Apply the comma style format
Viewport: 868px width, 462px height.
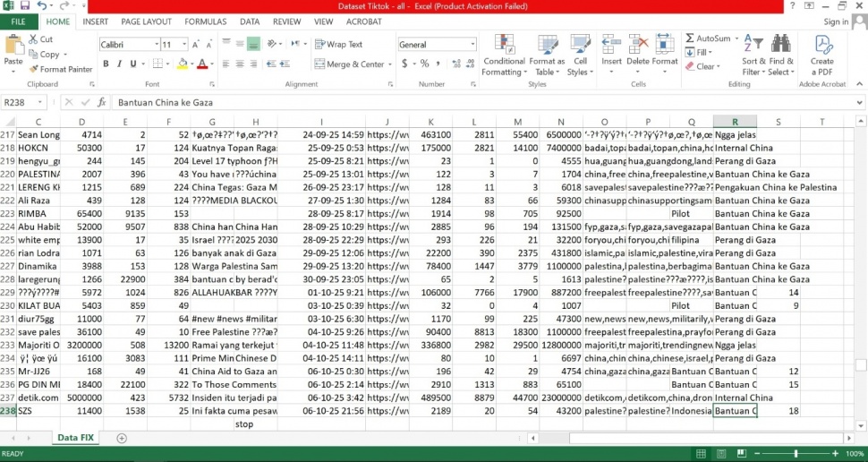[438, 64]
